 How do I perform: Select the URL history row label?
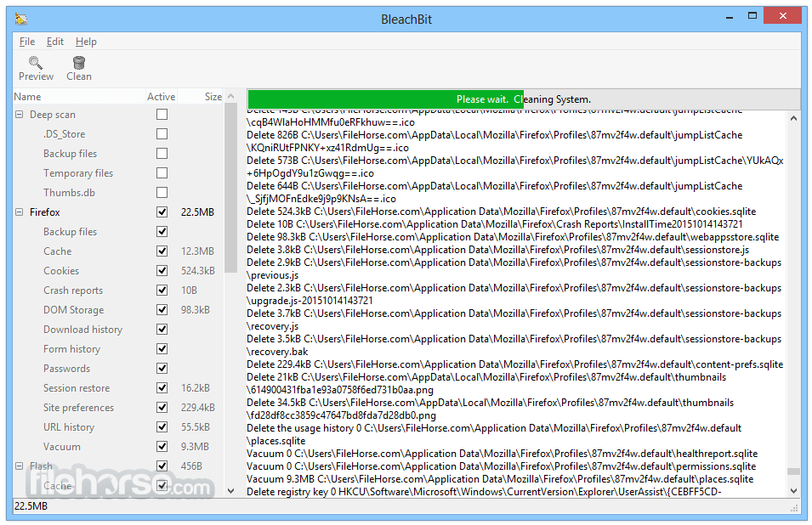(69, 427)
